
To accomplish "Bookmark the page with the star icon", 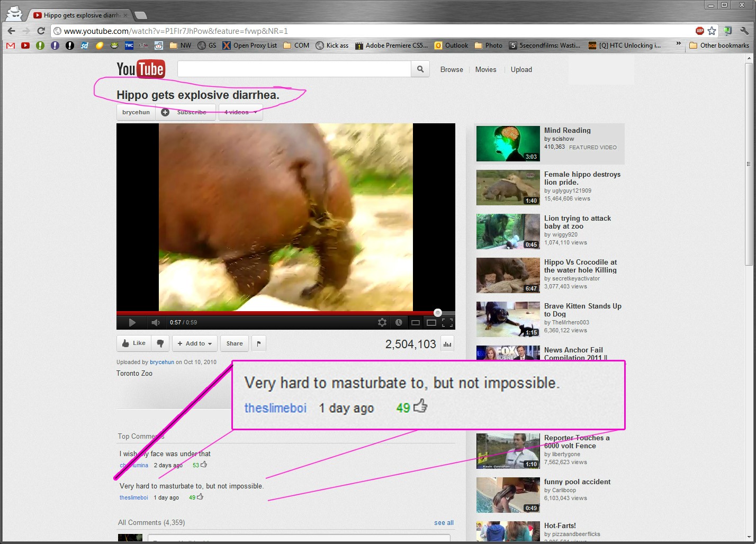I will 712,31.
